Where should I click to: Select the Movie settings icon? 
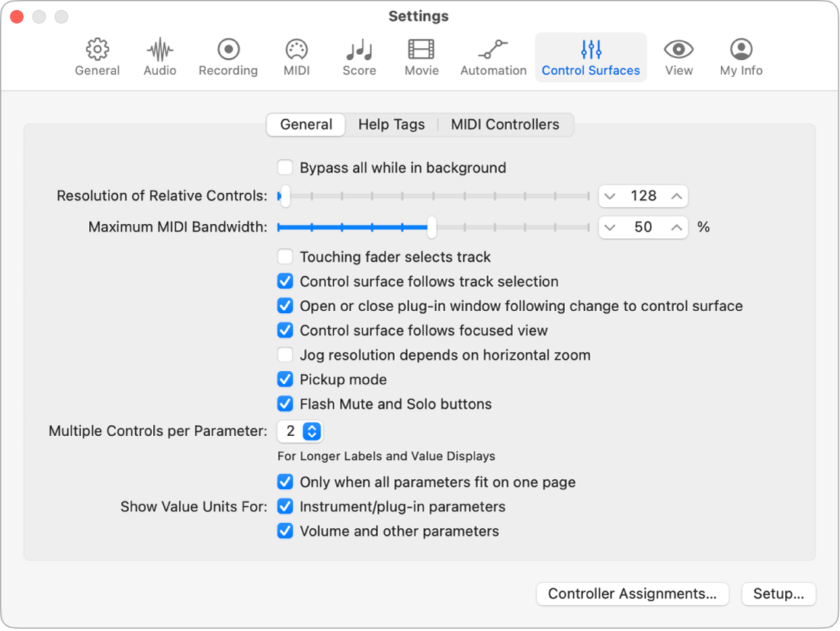(421, 56)
